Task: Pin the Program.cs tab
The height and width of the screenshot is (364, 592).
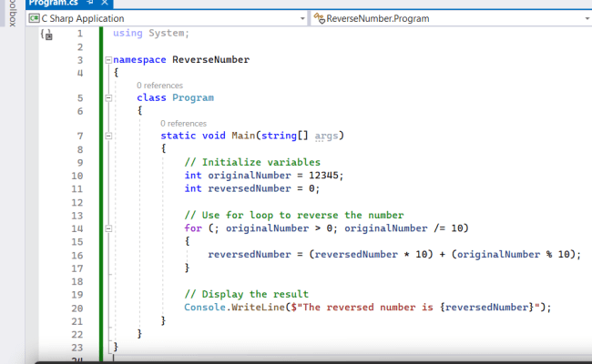Action: coord(90,3)
